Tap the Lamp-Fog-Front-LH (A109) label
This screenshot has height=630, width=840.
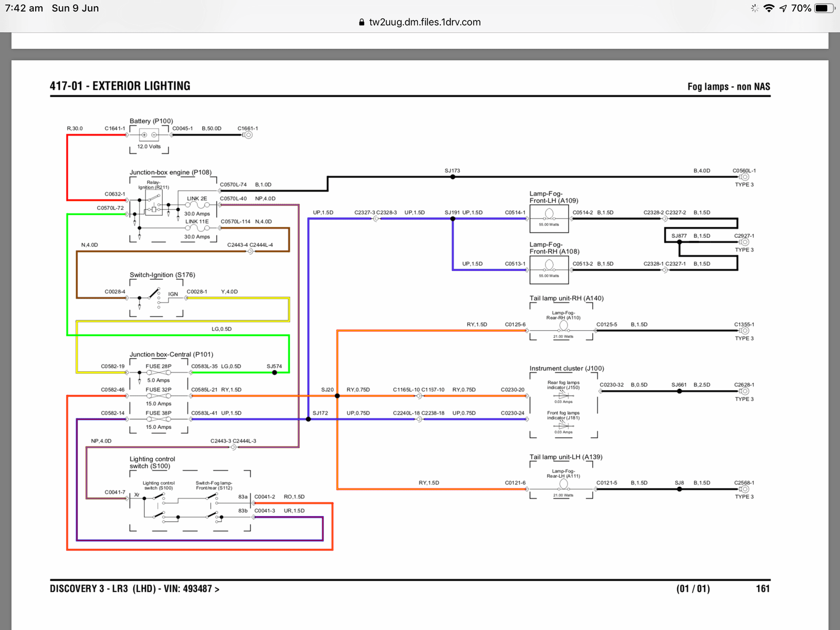[554, 197]
